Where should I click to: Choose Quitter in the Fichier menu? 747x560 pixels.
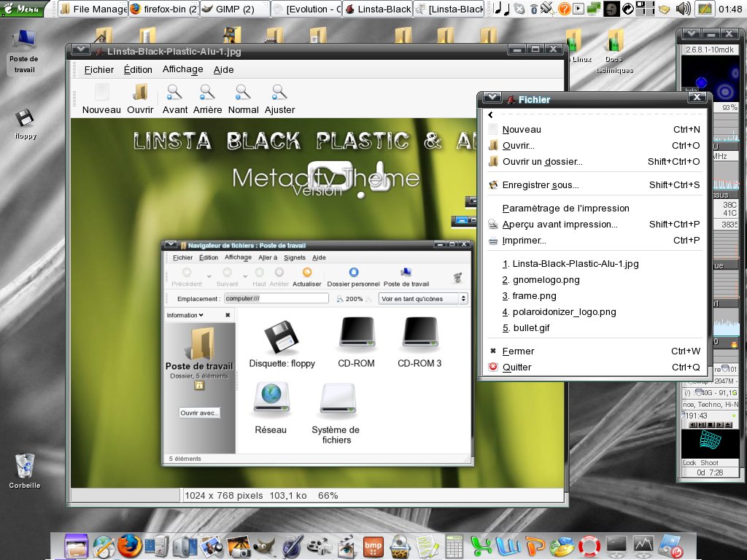tap(594, 367)
